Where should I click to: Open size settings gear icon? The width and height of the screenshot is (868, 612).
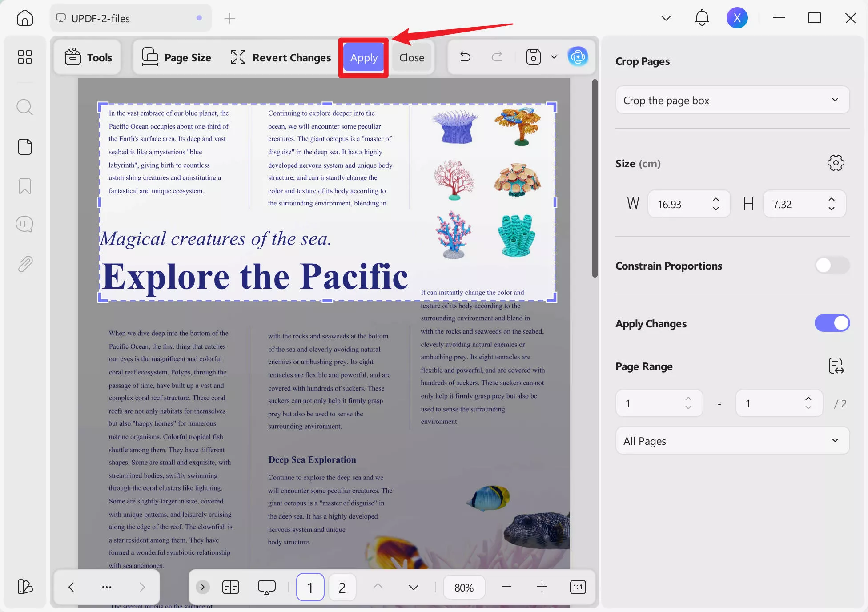tap(836, 163)
